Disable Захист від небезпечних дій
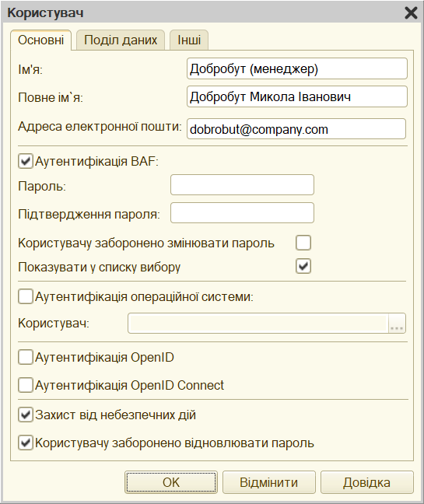424x504 pixels. click(26, 415)
